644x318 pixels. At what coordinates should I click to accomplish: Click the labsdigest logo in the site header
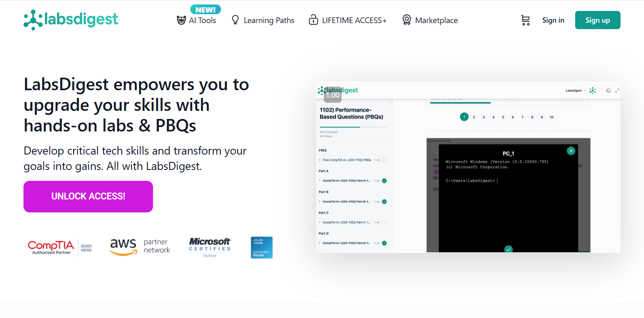71,20
